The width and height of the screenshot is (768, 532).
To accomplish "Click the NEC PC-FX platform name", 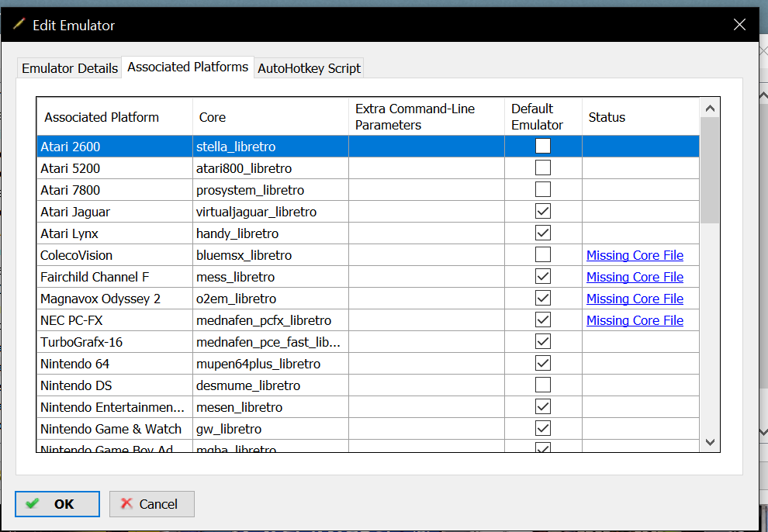I will coord(71,320).
